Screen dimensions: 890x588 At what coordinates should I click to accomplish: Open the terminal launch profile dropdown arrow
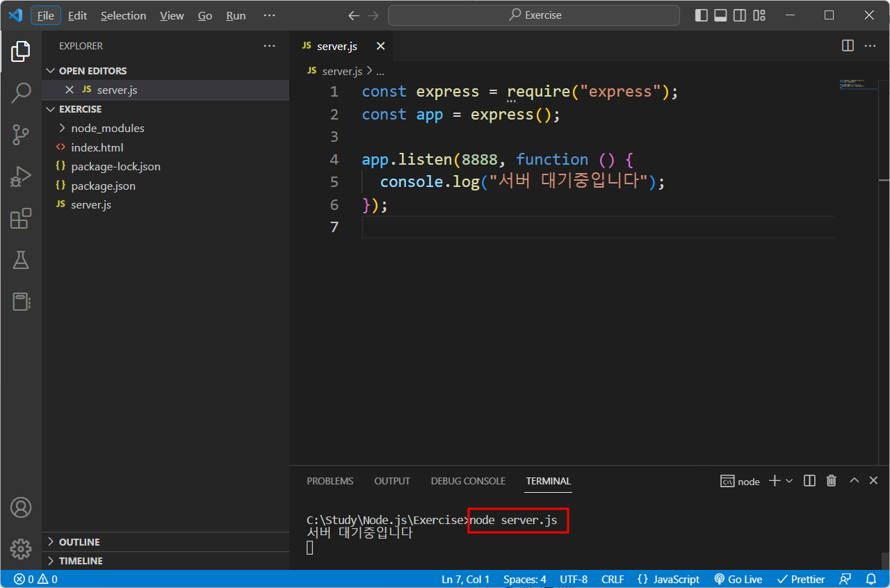789,481
